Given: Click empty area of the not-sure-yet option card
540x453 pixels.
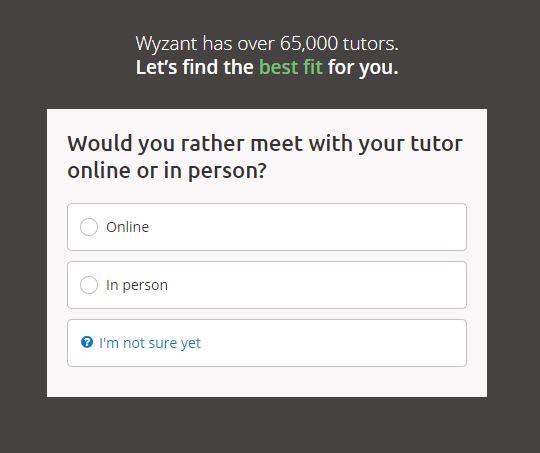Looking at the screenshot, I should 327,343.
